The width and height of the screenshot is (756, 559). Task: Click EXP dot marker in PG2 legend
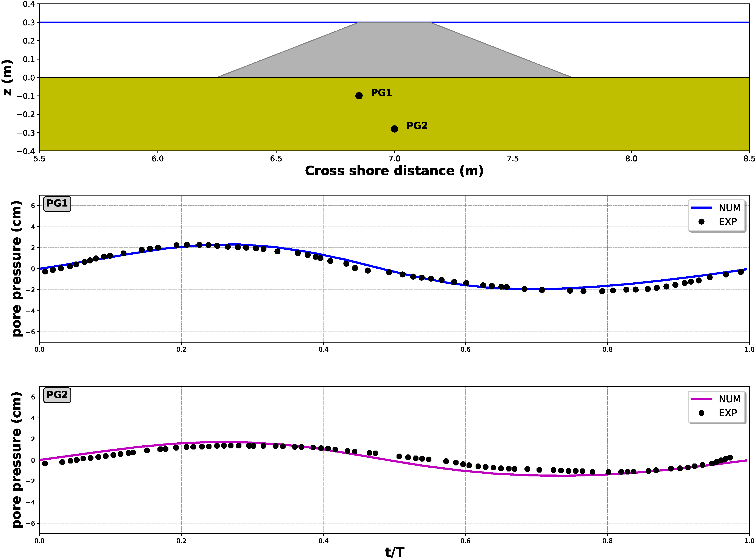(x=702, y=413)
